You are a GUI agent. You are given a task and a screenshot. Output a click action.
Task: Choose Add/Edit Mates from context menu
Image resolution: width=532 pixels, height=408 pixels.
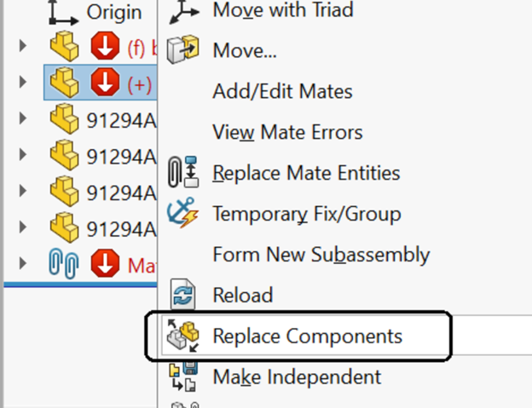tap(282, 91)
